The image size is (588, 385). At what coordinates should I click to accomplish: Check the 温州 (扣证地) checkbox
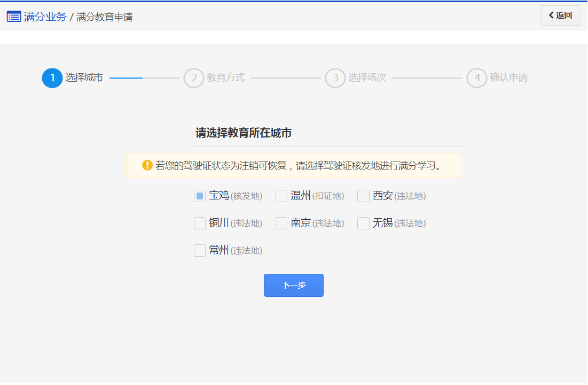coord(281,196)
